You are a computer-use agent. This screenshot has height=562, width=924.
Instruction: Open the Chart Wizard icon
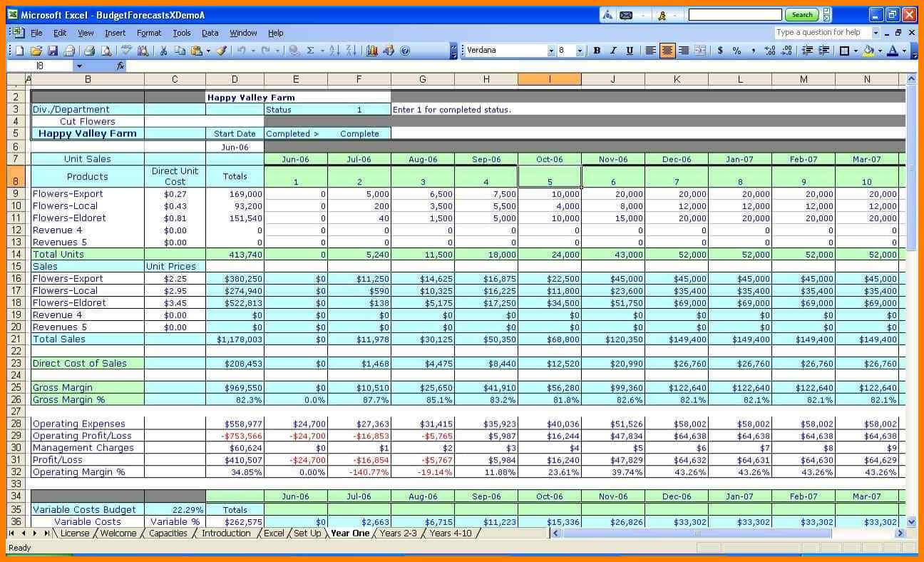(x=371, y=51)
